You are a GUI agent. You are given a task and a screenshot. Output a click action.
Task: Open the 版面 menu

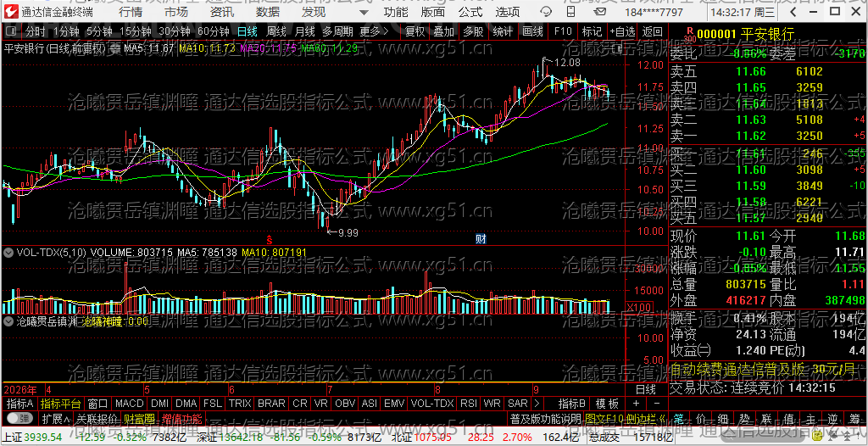433,12
